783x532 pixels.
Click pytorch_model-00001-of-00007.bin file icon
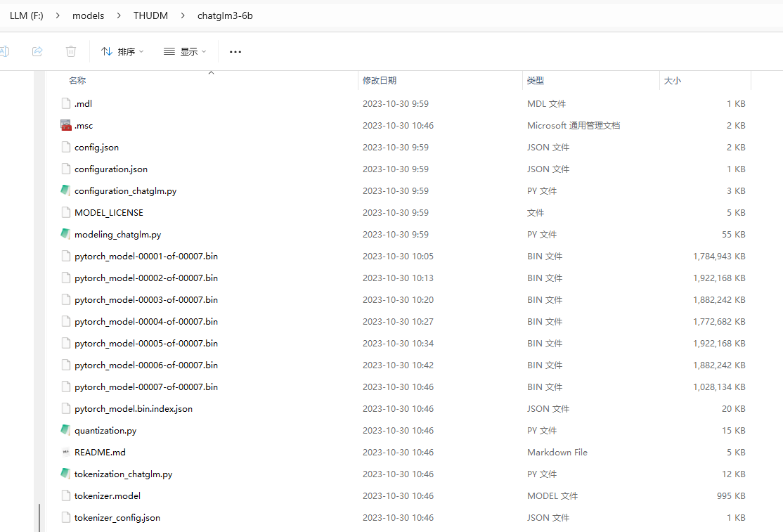coord(66,256)
